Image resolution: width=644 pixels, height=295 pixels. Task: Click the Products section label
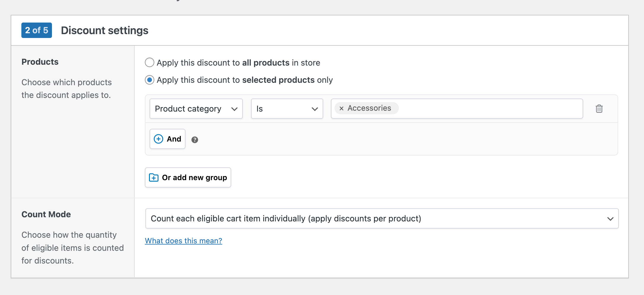coord(40,62)
